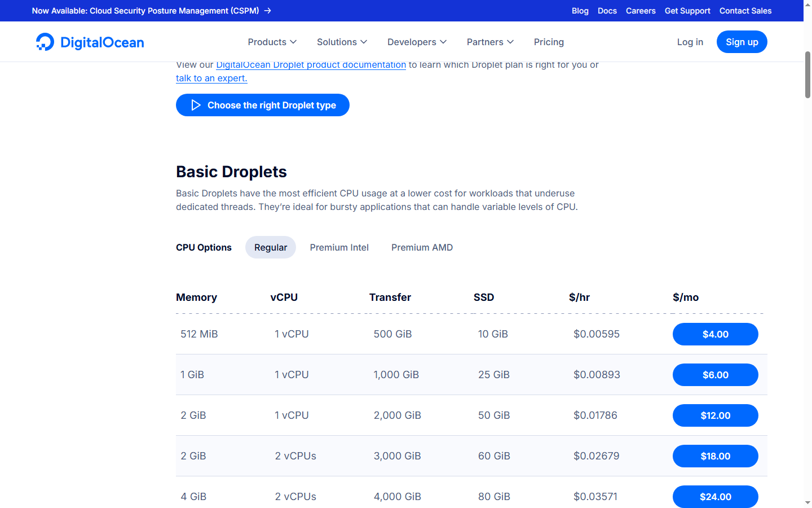Click the $/hr column header
The width and height of the screenshot is (812, 508).
579,297
